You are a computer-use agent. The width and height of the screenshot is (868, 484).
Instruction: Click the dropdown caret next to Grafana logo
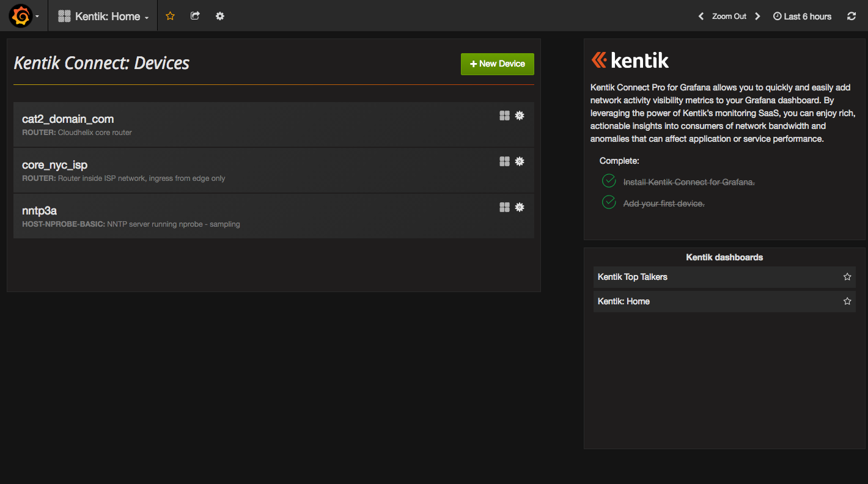pyautogui.click(x=37, y=16)
